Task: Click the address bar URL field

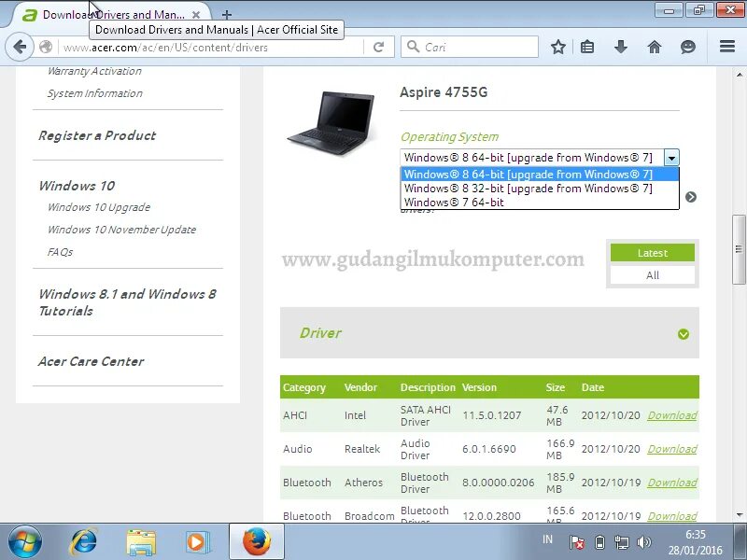Action: (x=212, y=48)
